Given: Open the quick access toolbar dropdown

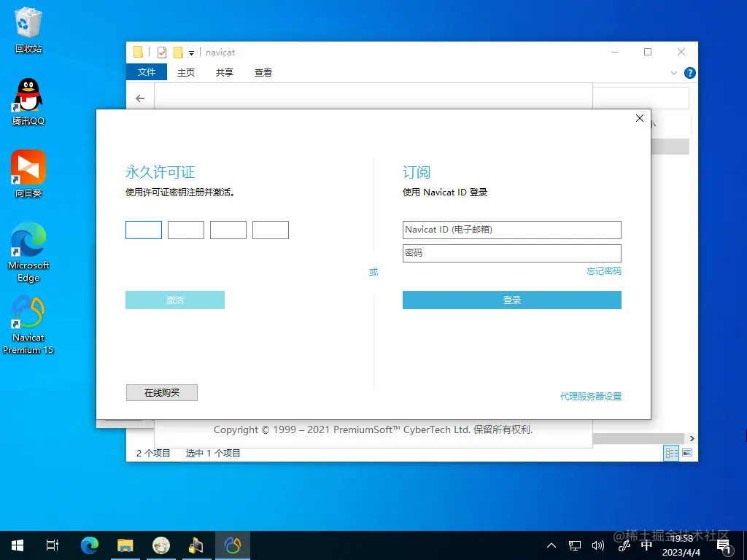Looking at the screenshot, I should tap(191, 52).
